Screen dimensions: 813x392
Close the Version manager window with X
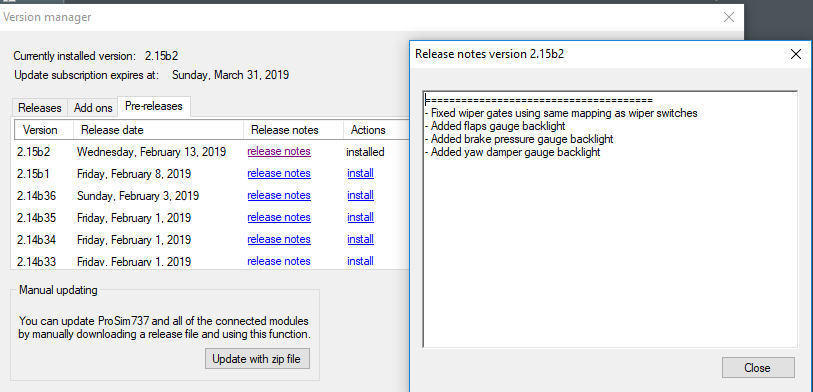[x=728, y=17]
